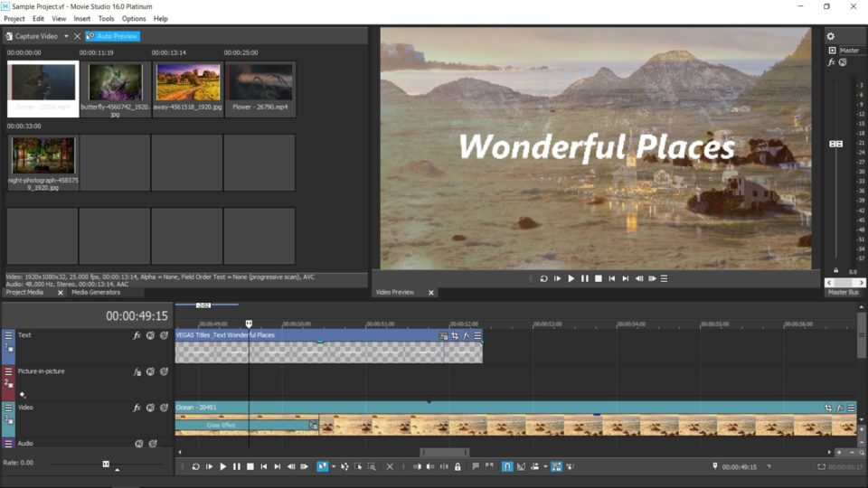The width and height of the screenshot is (868, 488).
Task: Select the Normal Edit tool in timeline toolbar
Action: [x=322, y=467]
